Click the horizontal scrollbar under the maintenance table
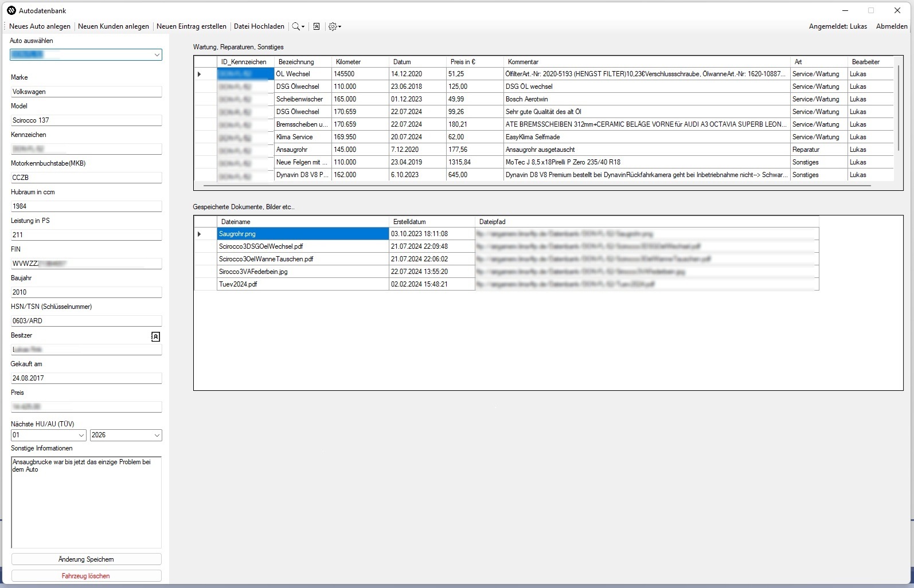This screenshot has width=914, height=588. [537, 186]
